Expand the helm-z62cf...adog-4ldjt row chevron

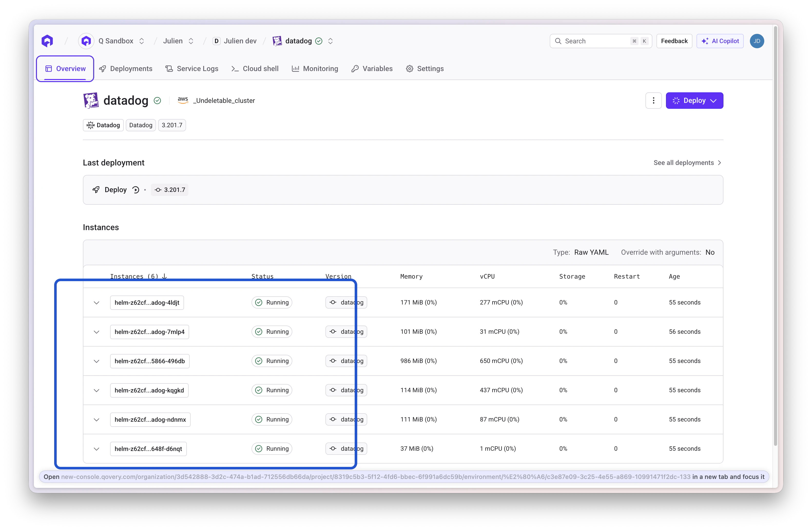point(96,303)
